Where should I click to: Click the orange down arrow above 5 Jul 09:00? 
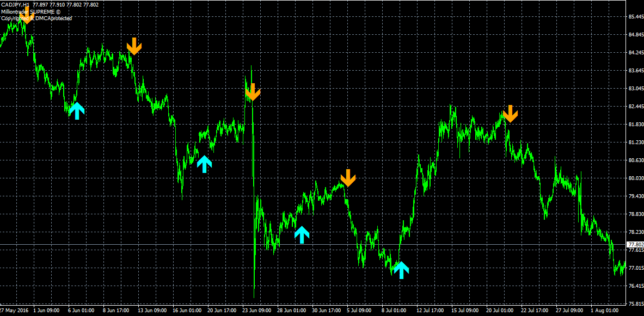click(347, 178)
